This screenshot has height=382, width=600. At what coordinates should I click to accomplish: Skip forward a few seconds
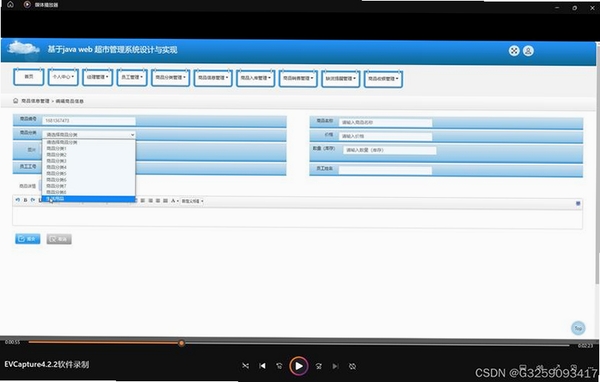(x=318, y=366)
